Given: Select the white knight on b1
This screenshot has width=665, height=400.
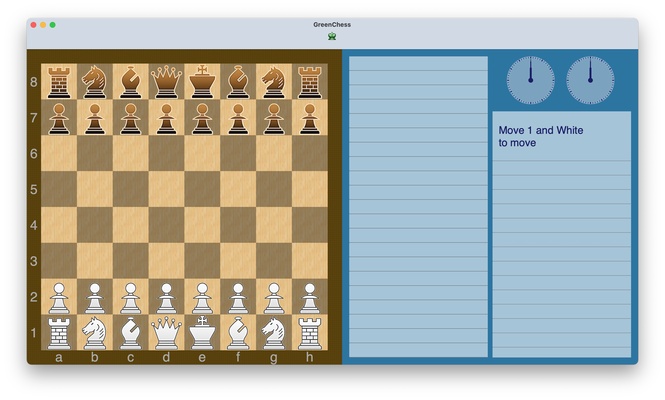Looking at the screenshot, I should tap(95, 333).
